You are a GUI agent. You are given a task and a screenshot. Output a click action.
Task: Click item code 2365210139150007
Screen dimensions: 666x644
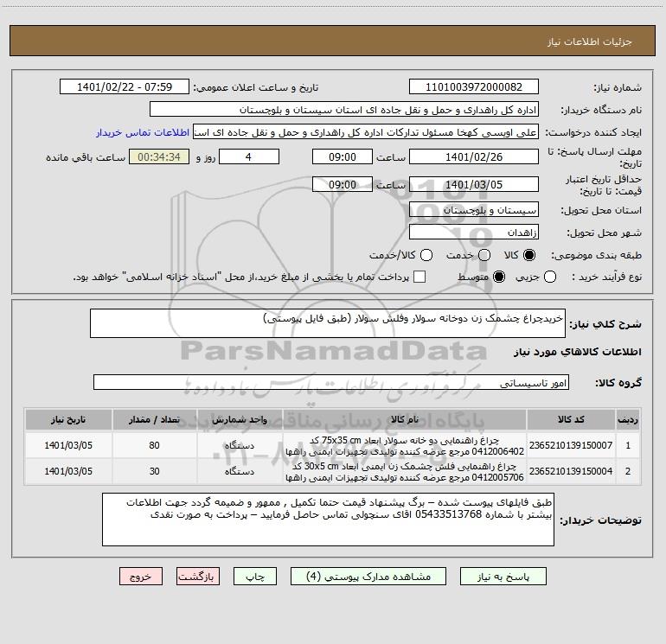click(571, 445)
